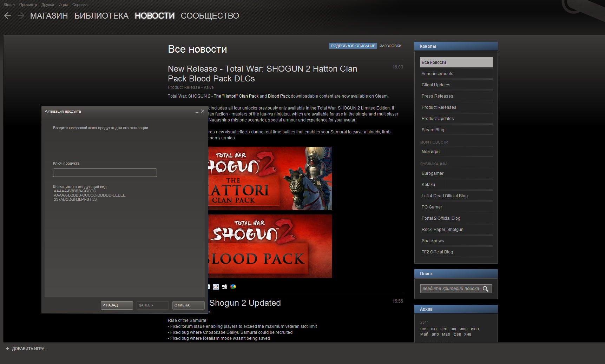Viewport: 605px width, 364px height.
Task: Switch to the БИБЛИОТЕКА tab
Action: point(101,16)
